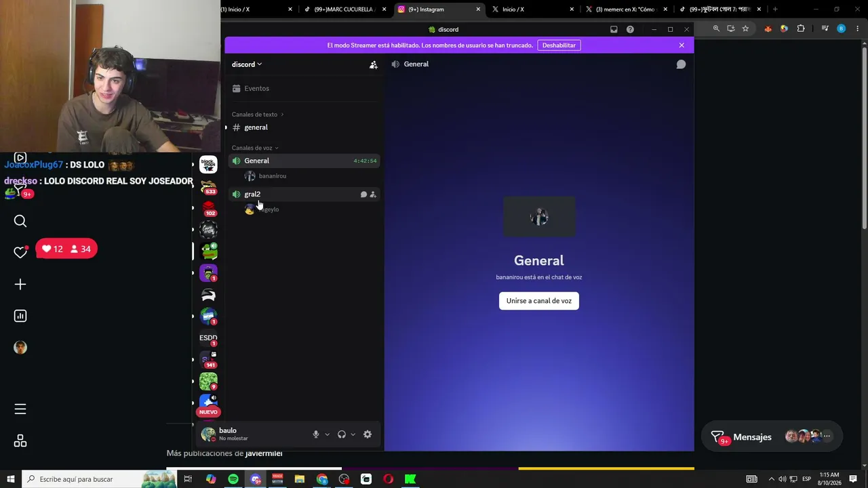Viewport: 868px width, 488px height.
Task: Open Instagram profile avatar in sidebar
Action: click(x=20, y=348)
